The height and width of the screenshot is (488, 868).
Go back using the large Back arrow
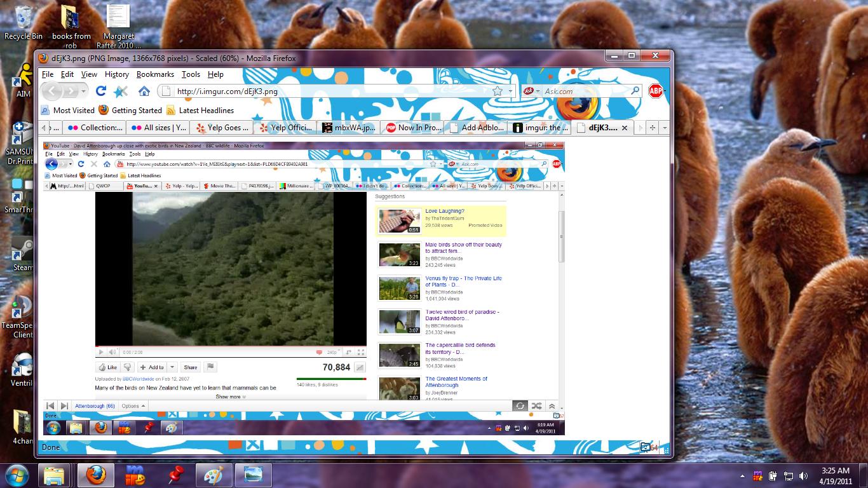53,91
